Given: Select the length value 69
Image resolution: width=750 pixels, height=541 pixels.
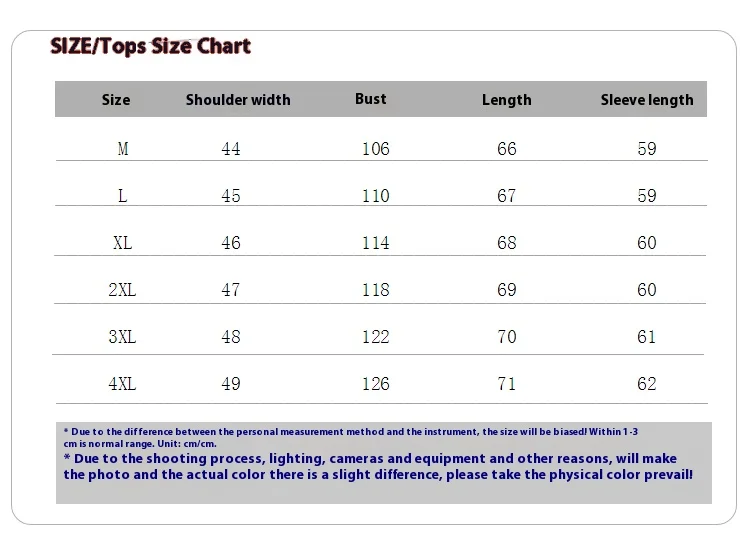Looking at the screenshot, I should [507, 290].
